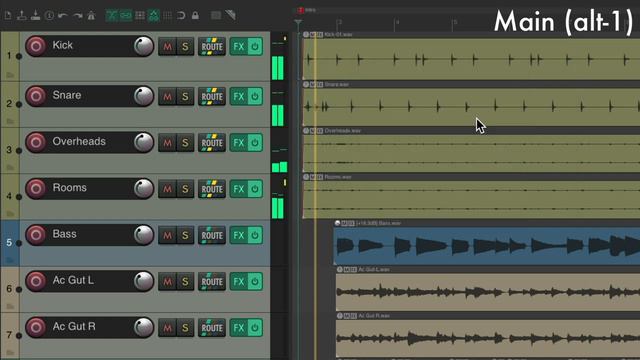
Task: Solo the Kick track
Action: pyautogui.click(x=185, y=47)
